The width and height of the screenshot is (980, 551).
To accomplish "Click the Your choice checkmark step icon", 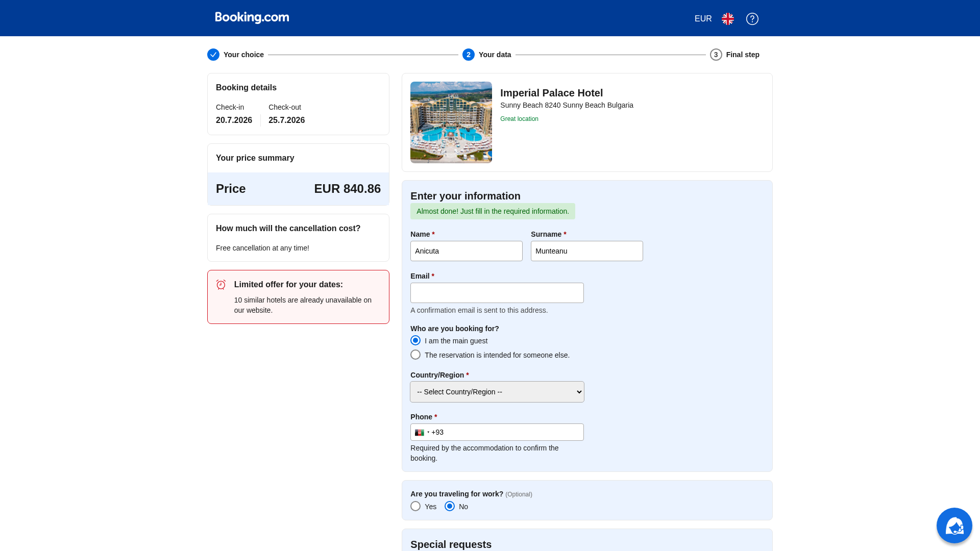I will [x=213, y=55].
